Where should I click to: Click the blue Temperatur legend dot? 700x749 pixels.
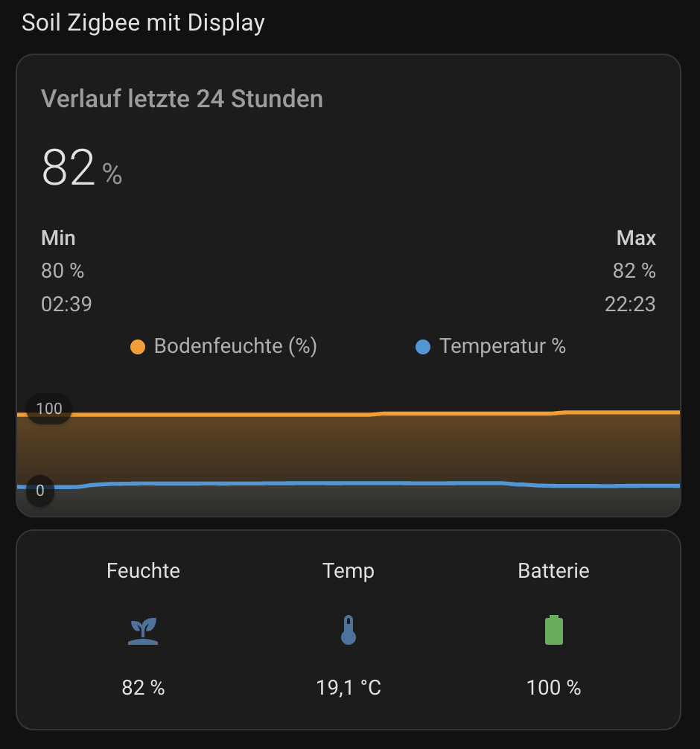(423, 347)
